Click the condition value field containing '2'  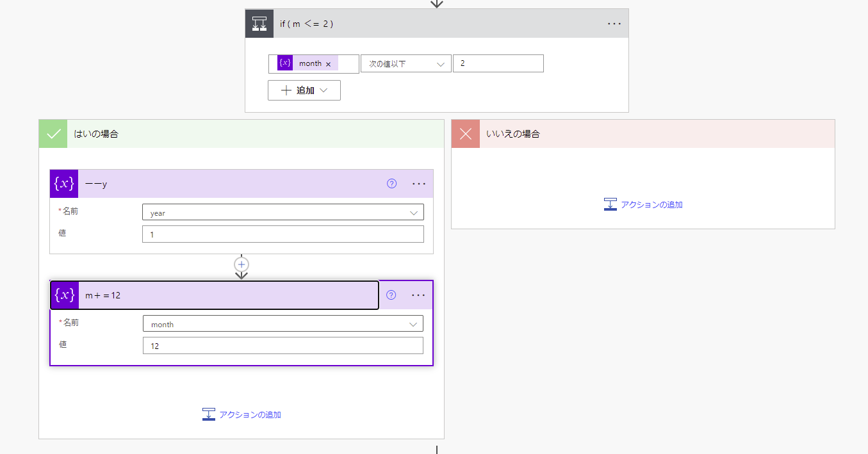(x=498, y=63)
